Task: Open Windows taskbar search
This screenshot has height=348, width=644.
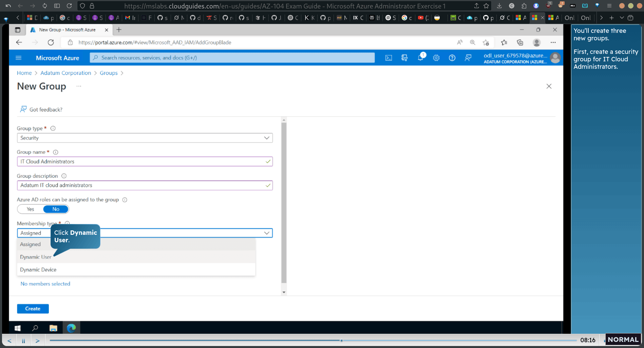Action: (35, 328)
